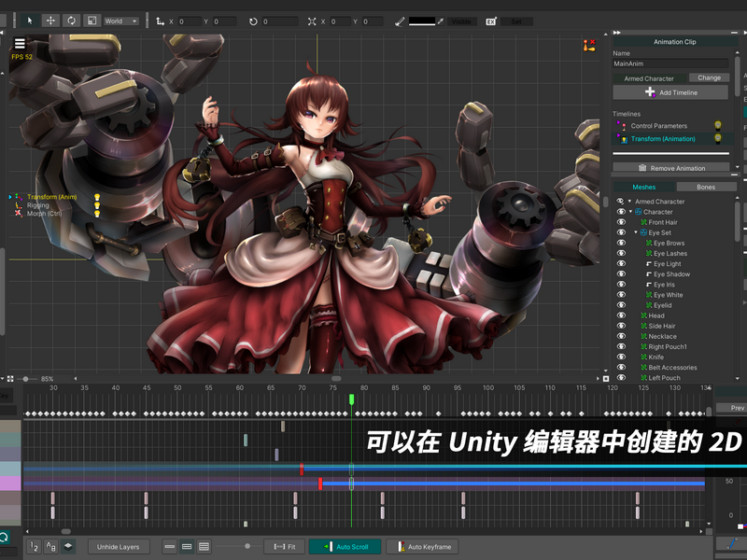The width and height of the screenshot is (747, 560).
Task: Toggle visibility of Necklace mesh
Action: click(621, 336)
